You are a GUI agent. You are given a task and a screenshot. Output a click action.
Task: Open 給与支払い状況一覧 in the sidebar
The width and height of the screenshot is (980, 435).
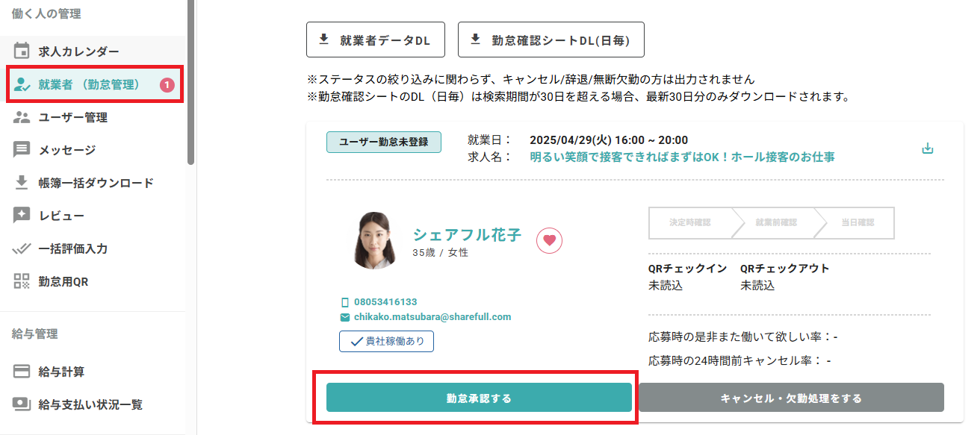point(90,404)
